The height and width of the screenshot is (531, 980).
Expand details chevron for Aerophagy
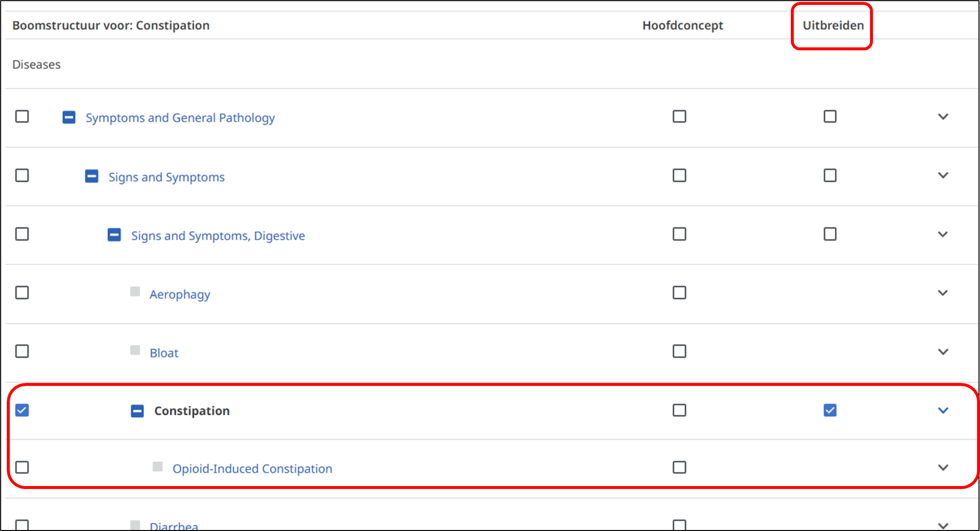coord(943,293)
